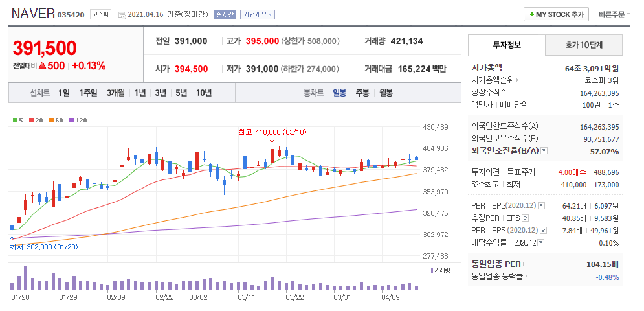Click the -0.48% industry change value
Image resolution: width=644 pixels, height=311 pixels.
pyautogui.click(x=607, y=277)
